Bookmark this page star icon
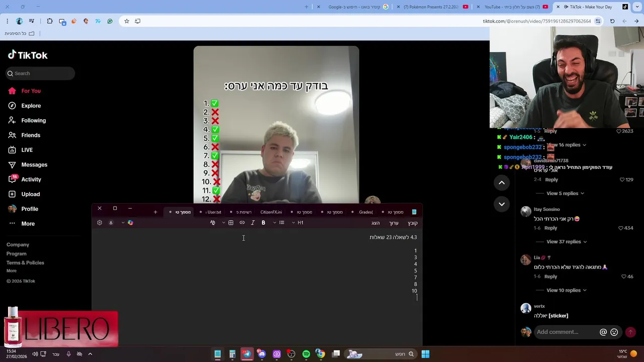644x362 pixels. [x=127, y=21]
